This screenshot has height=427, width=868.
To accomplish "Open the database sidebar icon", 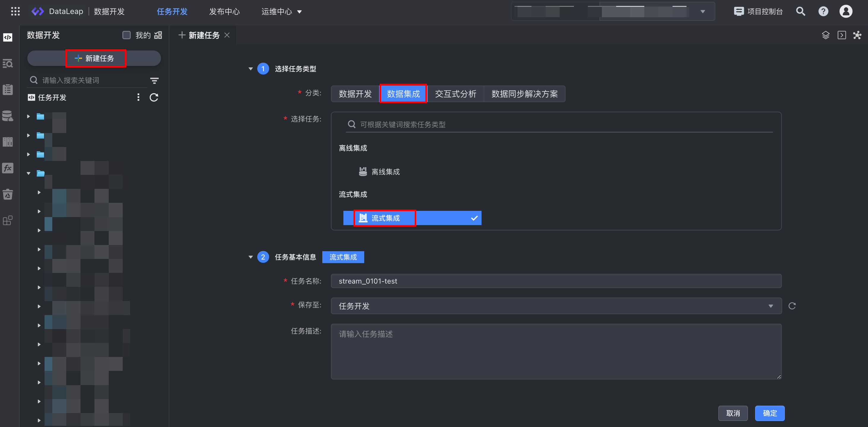I will point(8,116).
